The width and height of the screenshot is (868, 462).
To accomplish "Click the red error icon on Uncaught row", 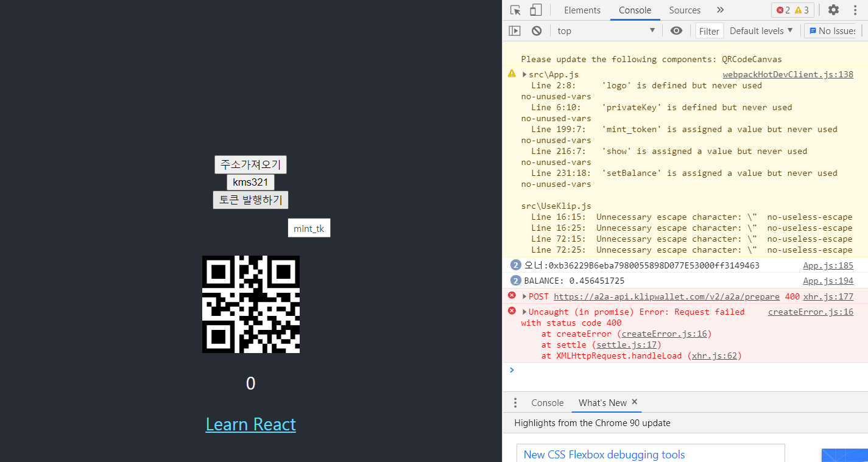I will click(x=512, y=311).
